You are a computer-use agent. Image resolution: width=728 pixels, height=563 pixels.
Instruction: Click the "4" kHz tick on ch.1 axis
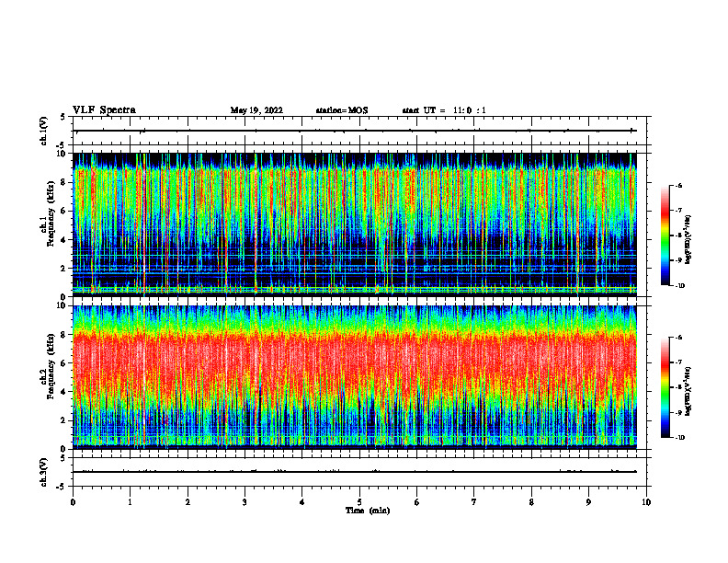tap(64, 240)
